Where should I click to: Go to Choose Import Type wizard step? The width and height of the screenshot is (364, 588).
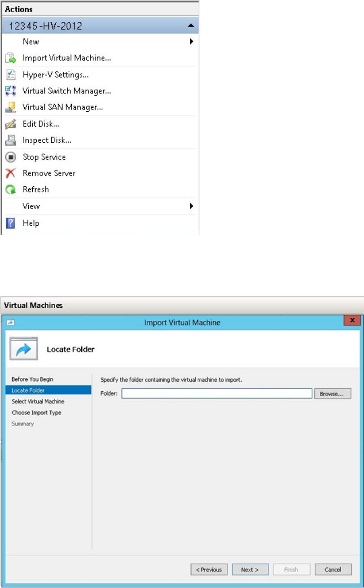pos(36,412)
